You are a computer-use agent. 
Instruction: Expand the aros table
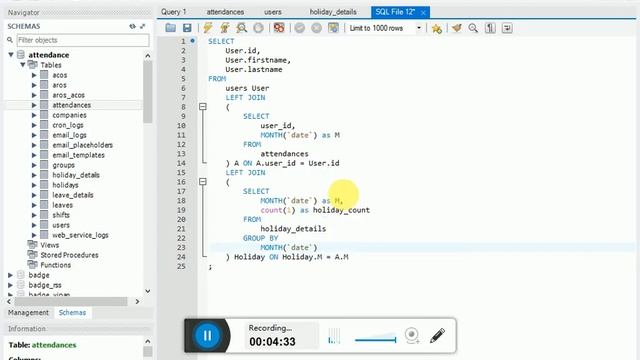point(34,85)
